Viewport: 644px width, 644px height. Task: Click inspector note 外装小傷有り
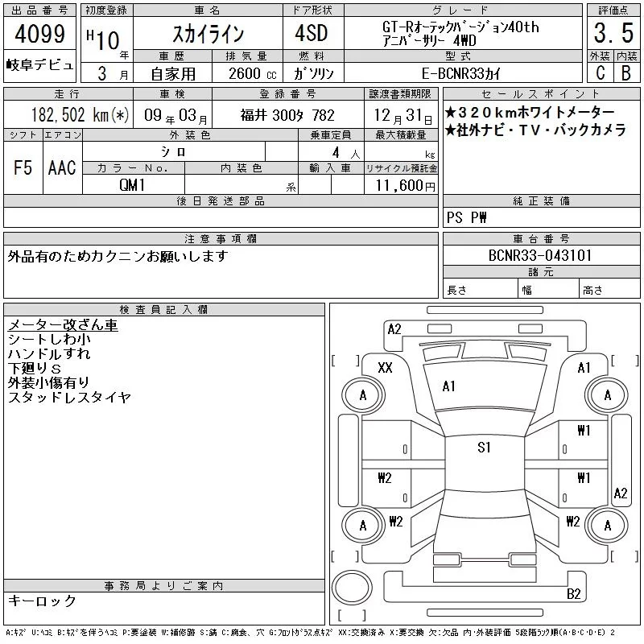pyautogui.click(x=48, y=382)
